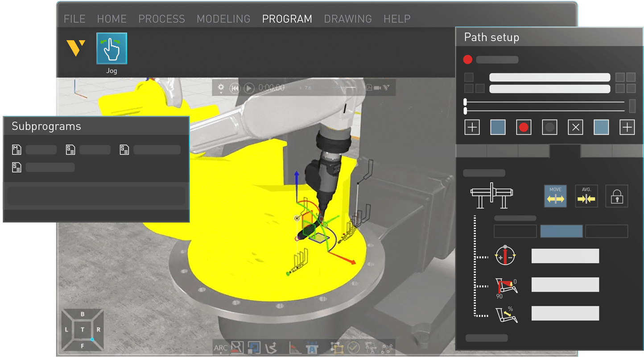Play the simulation
The height and width of the screenshot is (357, 644).
(249, 88)
